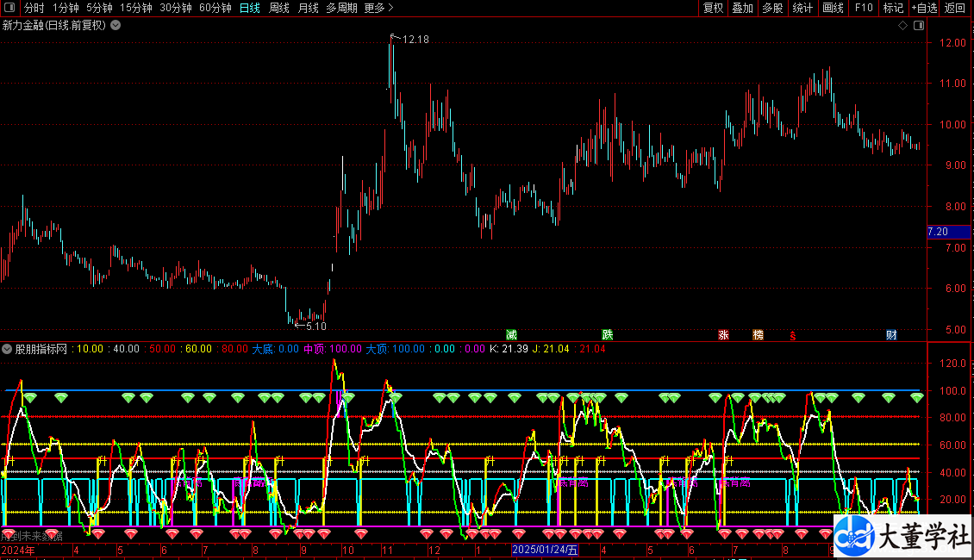This screenshot has height=560, width=974.
Task: Click the 返回 back button
Action: [955, 8]
